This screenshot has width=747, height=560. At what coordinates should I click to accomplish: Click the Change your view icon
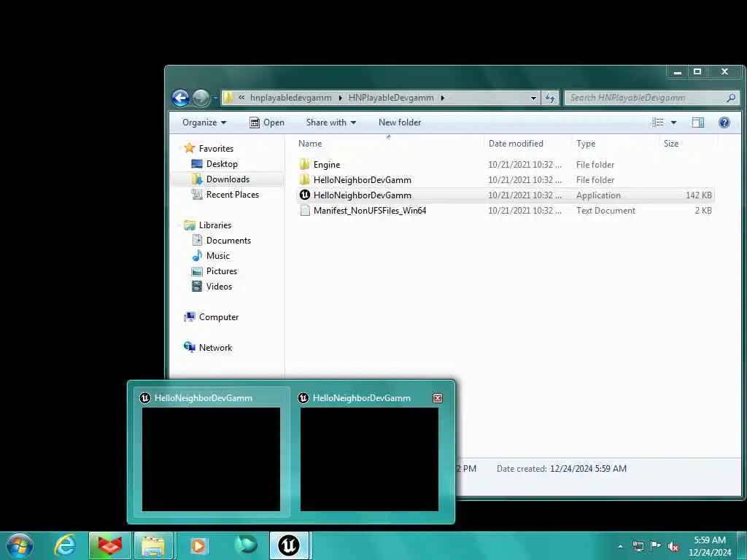click(657, 122)
